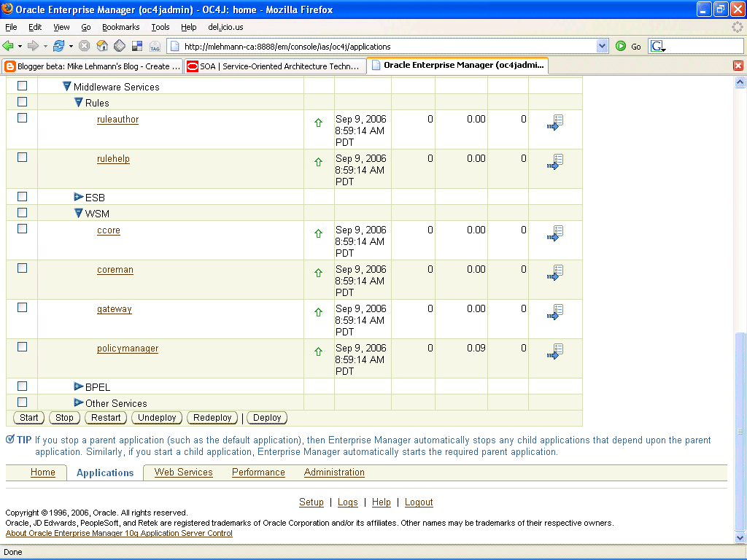Select the ccore application checkbox

coord(23,229)
